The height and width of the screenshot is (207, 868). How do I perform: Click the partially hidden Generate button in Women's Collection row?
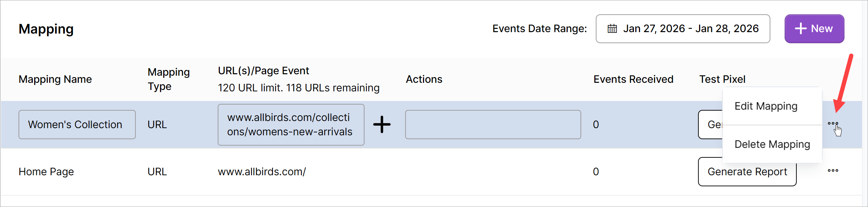coord(711,125)
